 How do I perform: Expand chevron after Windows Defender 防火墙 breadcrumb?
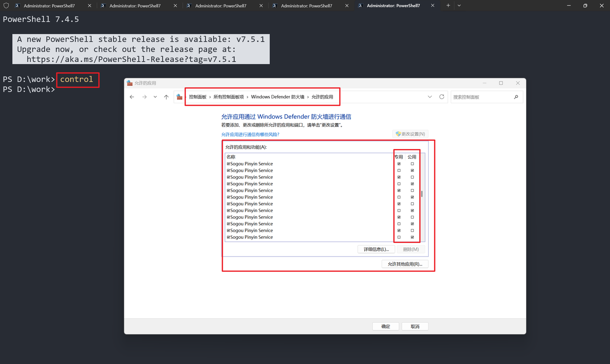tap(308, 97)
